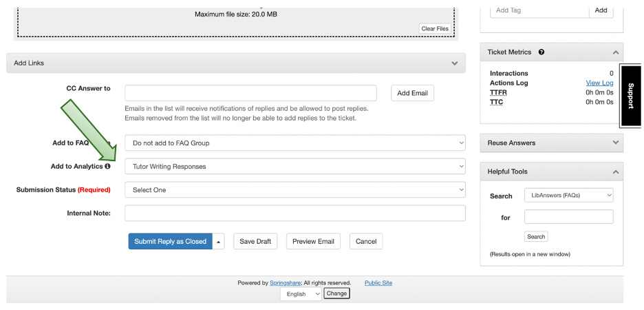Open the Submission Status dropdown
Viewport: 644px width, 310px height.
[294, 189]
